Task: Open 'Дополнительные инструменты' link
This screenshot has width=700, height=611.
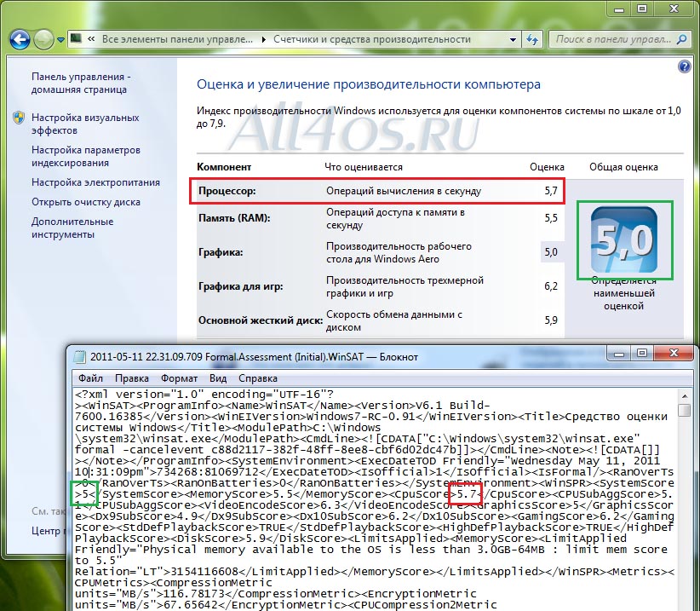Action: (72, 228)
